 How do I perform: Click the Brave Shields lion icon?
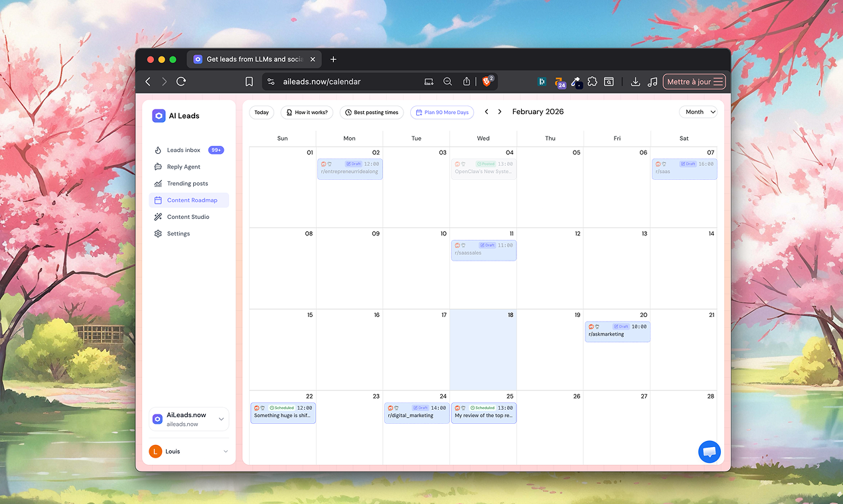click(x=487, y=82)
